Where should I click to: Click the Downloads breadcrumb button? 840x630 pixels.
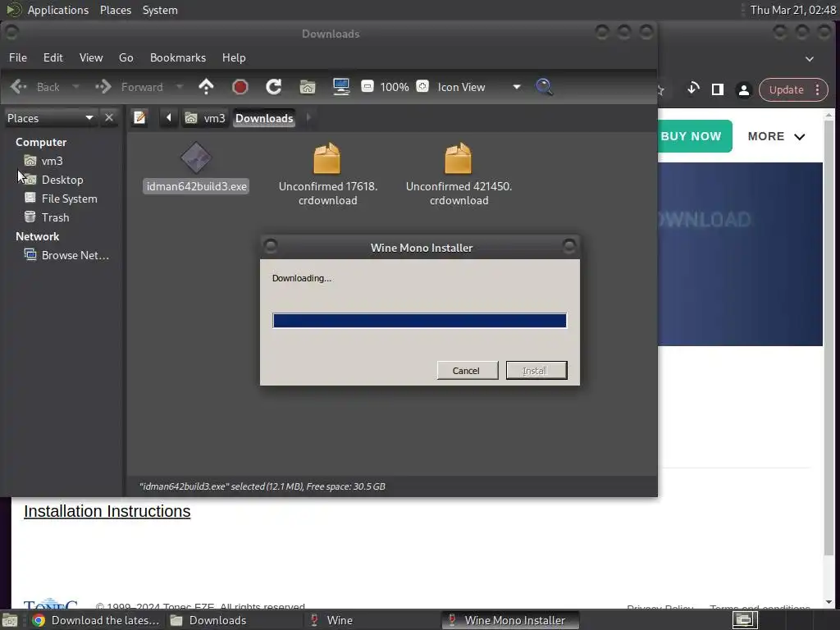tap(264, 118)
